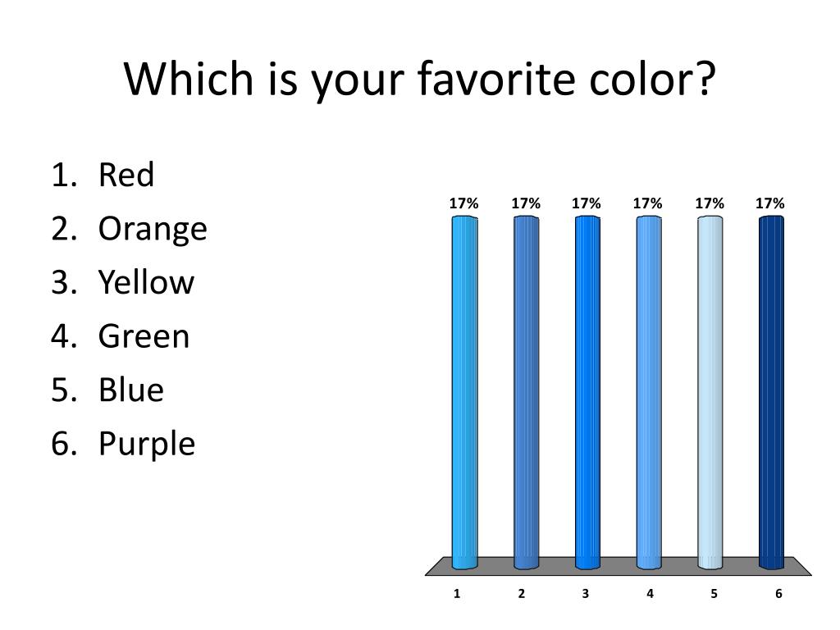Image resolution: width=840 pixels, height=630 pixels.
Task: Click the dark navy sixth bar
Action: 771,392
